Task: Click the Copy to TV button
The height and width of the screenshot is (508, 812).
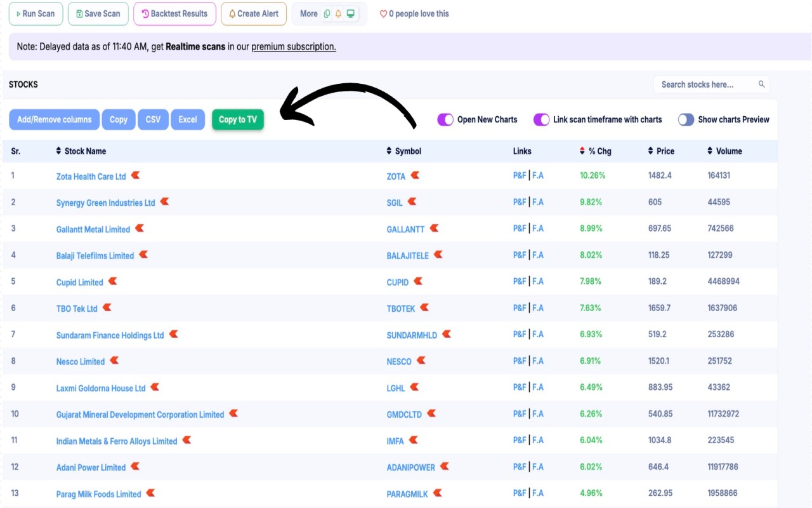Action: click(x=238, y=119)
